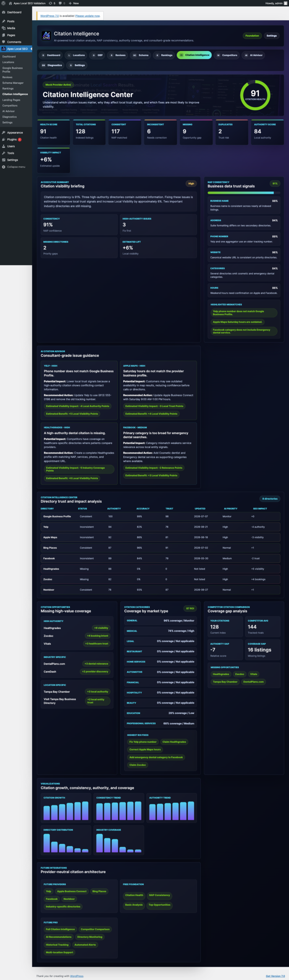
Task: Click the WordPress Settings icon below Tools
Action: pyautogui.click(x=3, y=160)
